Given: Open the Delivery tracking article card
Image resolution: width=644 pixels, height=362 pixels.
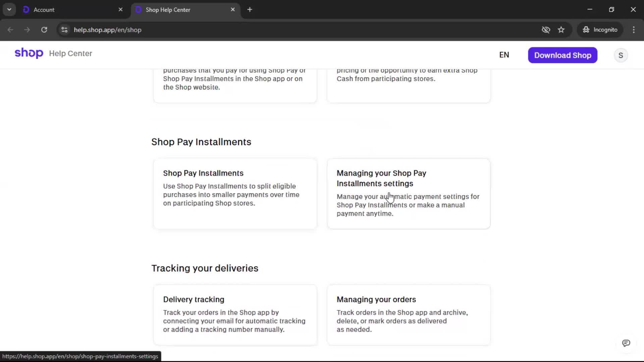Looking at the screenshot, I should point(235,314).
